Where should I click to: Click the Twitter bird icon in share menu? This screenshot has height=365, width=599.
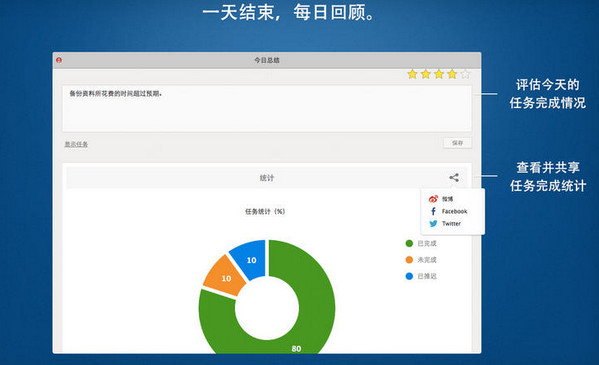pos(433,224)
